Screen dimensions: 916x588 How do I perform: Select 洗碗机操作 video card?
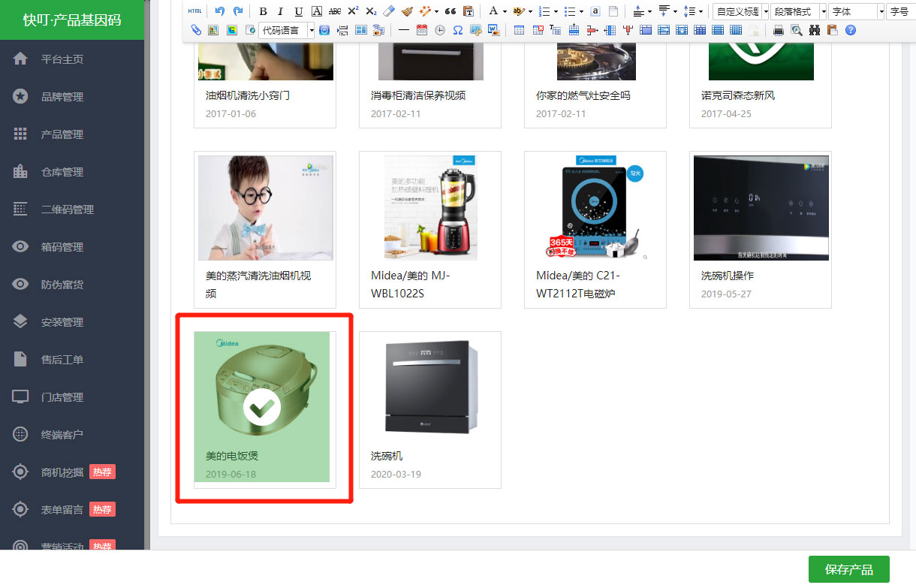[x=761, y=230]
